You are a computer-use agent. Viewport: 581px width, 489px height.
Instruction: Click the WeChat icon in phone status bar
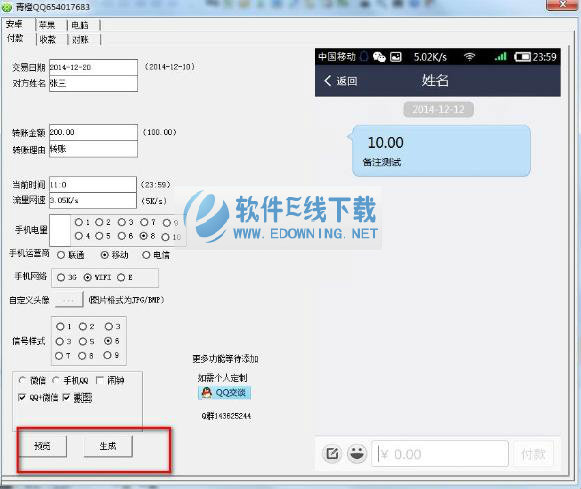pyautogui.click(x=379, y=57)
